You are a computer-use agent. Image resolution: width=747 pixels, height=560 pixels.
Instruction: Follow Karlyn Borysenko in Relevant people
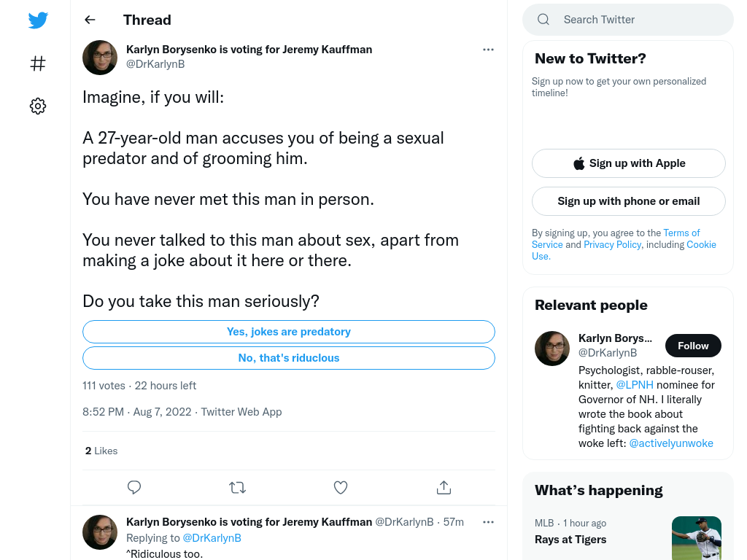tap(693, 346)
